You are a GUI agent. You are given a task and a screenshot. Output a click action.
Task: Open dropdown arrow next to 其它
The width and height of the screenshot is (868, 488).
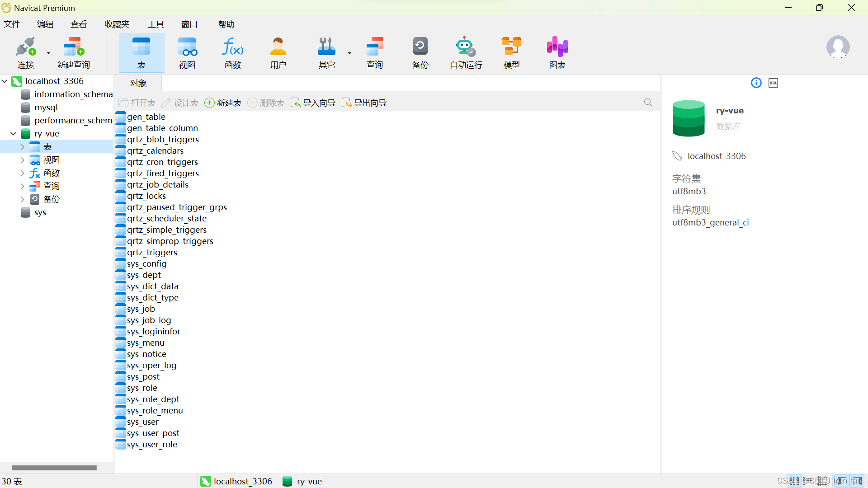click(349, 53)
